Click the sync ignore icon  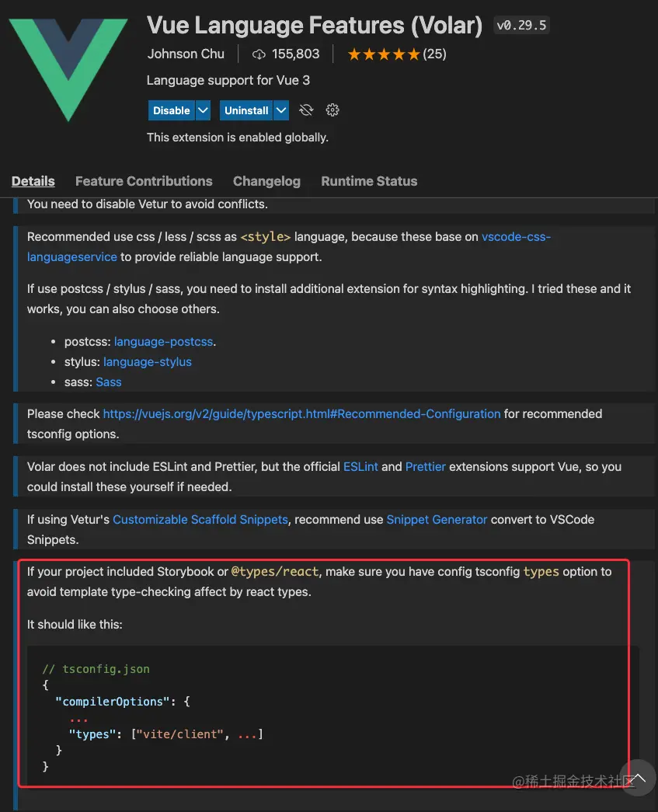pyautogui.click(x=306, y=110)
